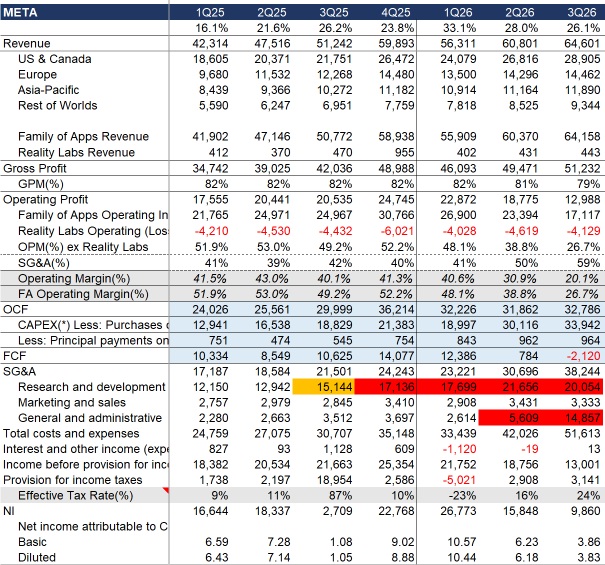This screenshot has width=605, height=565.
Task: Select the Europe row label
Action: pos(37,74)
